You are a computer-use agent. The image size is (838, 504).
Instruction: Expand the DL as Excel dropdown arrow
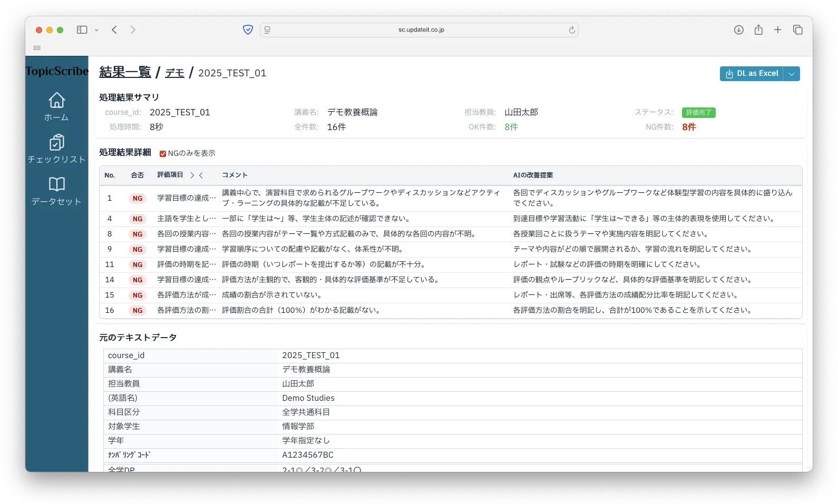tap(792, 74)
